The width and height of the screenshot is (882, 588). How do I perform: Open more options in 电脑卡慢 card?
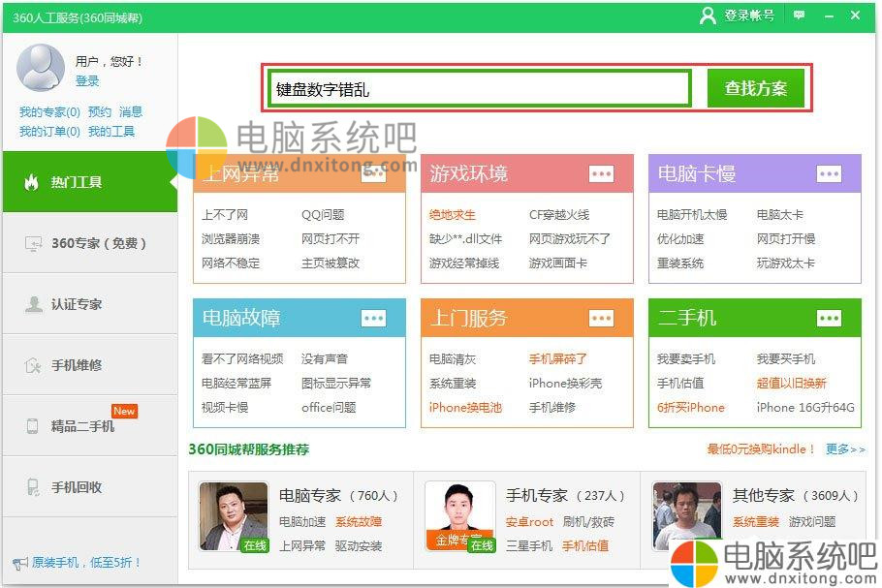click(829, 173)
